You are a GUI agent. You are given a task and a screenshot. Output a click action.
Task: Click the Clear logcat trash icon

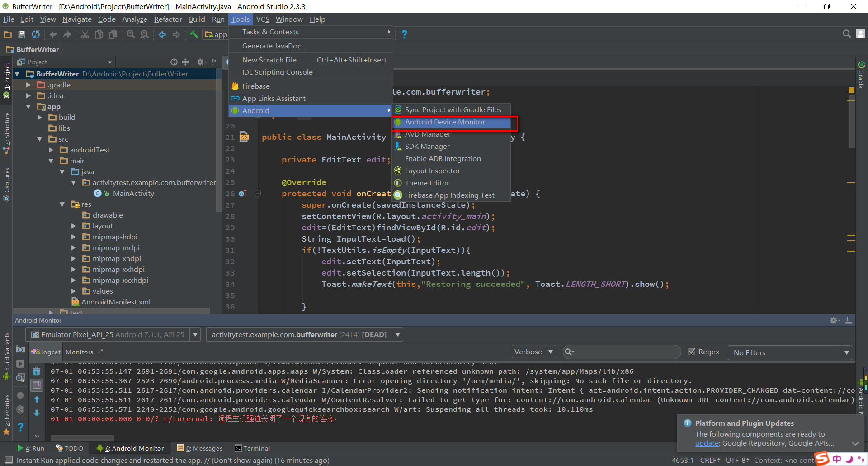tap(37, 371)
